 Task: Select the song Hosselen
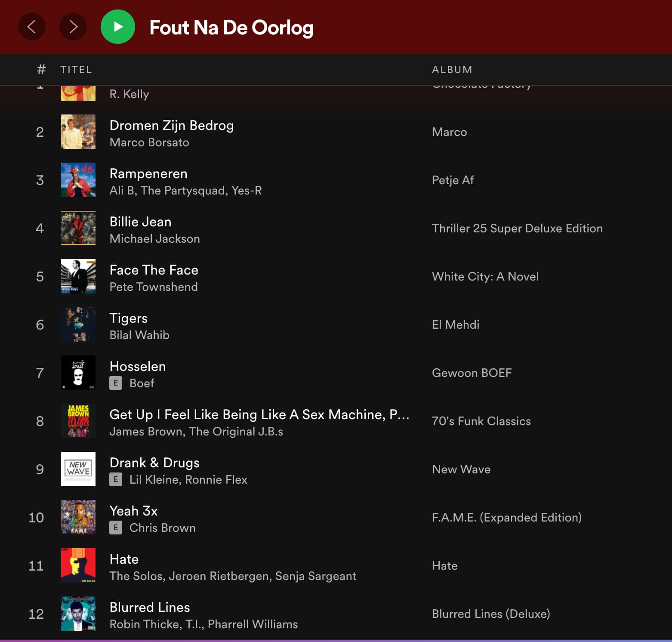click(138, 366)
